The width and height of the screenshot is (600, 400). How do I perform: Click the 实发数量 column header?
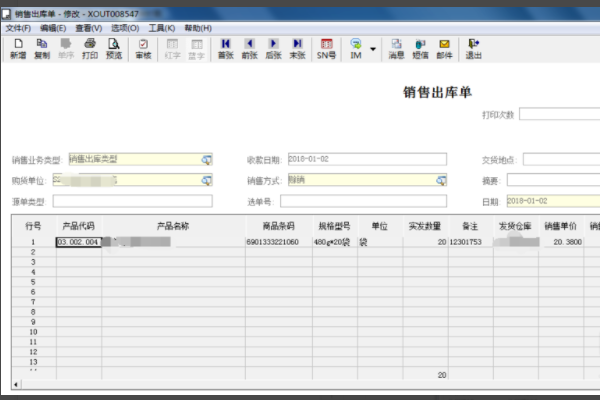click(x=425, y=226)
